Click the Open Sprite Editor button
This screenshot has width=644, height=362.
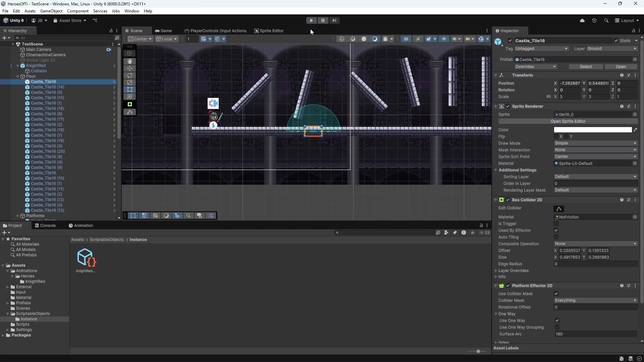click(x=568, y=121)
